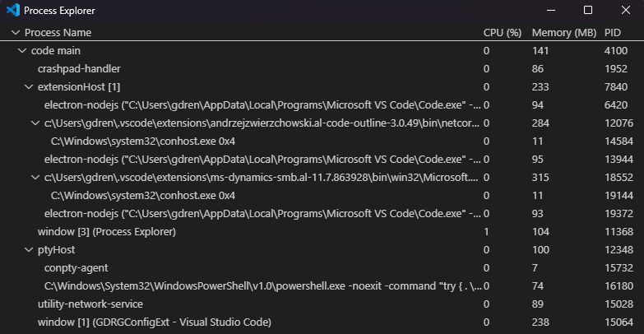644x334 pixels.
Task: Click the Memory (MB) column header
Action: (563, 33)
